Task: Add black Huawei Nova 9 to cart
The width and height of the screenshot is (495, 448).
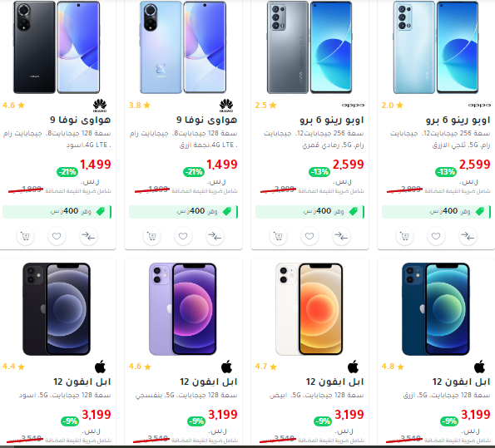Action: (25, 236)
